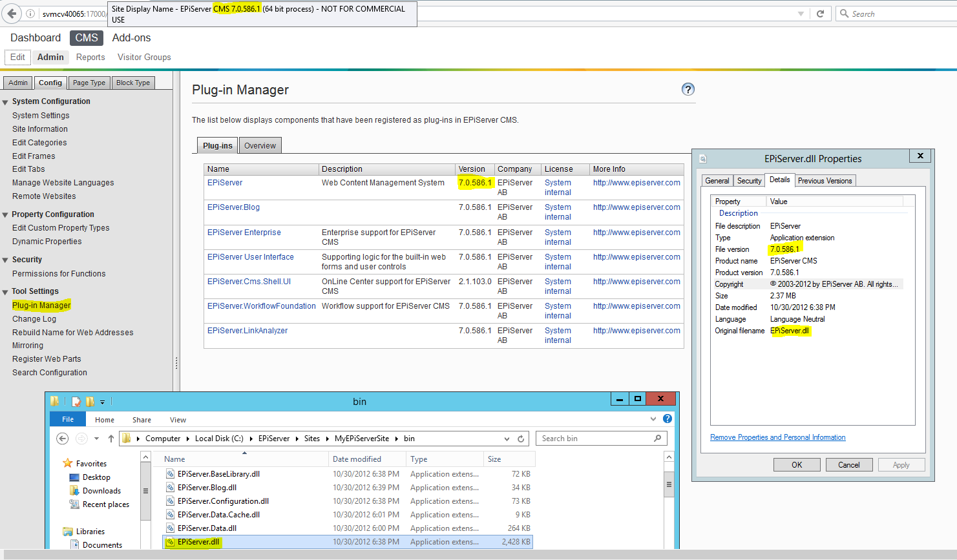Click OK in EPiServer.dll Properties dialog

797,465
